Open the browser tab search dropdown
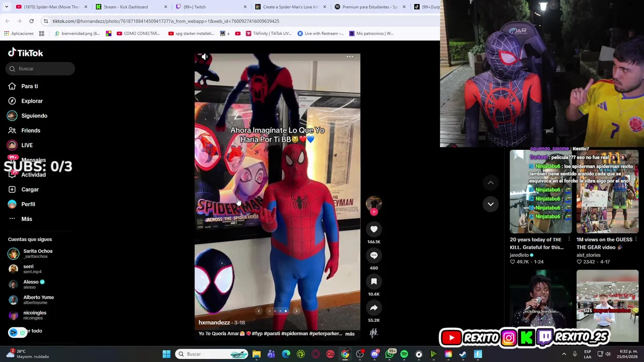The width and height of the screenshot is (644, 362). tap(6, 7)
